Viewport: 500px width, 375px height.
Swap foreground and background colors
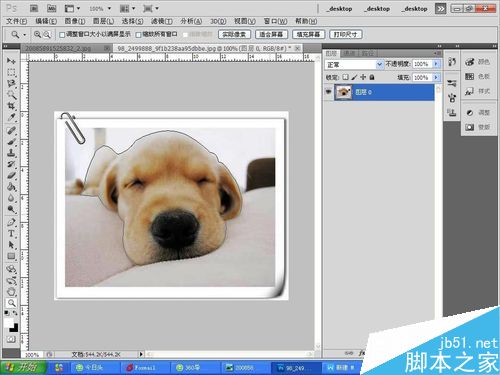point(15,313)
